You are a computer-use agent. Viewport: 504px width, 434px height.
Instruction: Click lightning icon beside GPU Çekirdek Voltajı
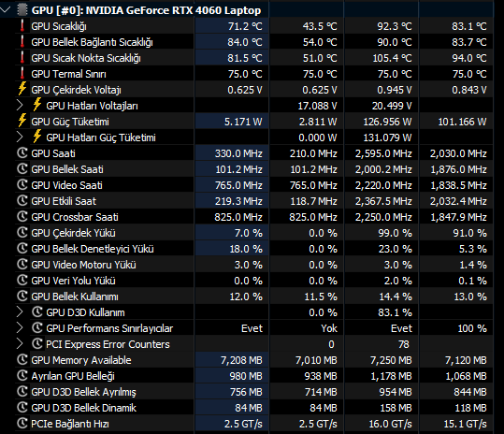(22, 90)
